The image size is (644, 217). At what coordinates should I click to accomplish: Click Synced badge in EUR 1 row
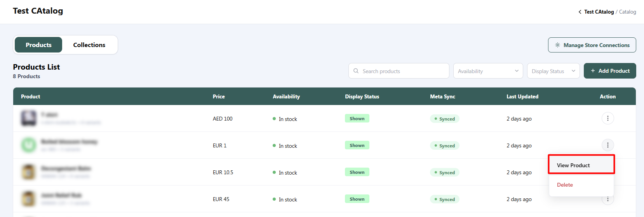[x=444, y=145]
